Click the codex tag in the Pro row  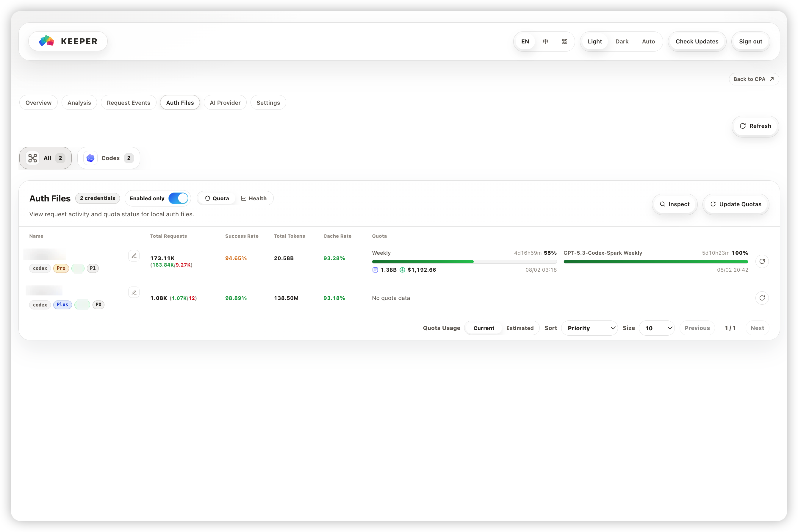click(x=40, y=268)
